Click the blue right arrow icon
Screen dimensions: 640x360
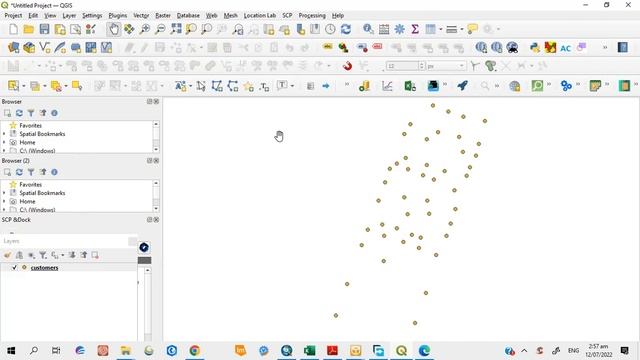coord(326,86)
